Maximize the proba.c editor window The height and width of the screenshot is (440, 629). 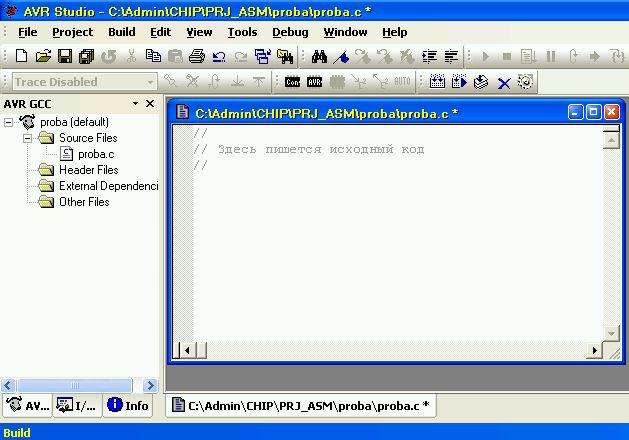pyautogui.click(x=593, y=112)
